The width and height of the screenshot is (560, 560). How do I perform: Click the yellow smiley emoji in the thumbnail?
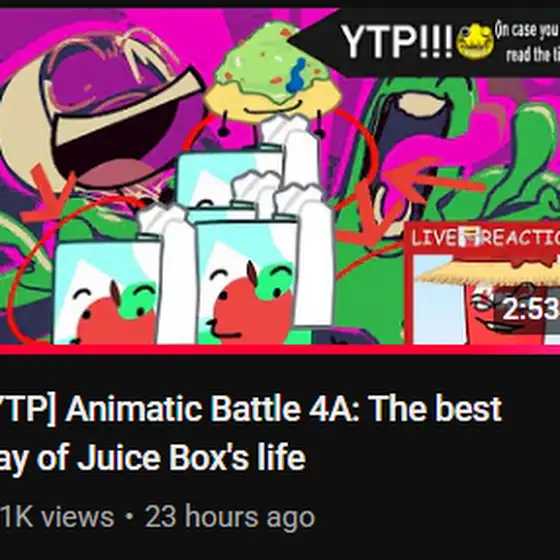click(x=475, y=41)
